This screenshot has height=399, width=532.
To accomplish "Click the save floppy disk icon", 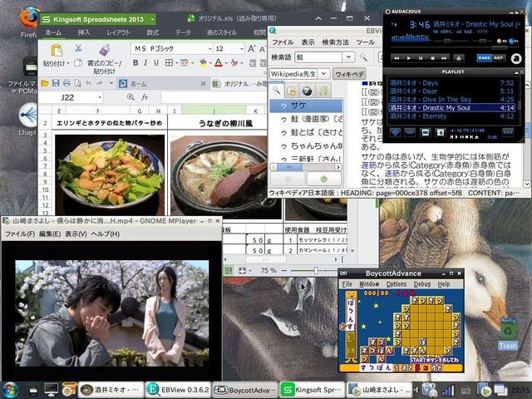I will pos(56,83).
